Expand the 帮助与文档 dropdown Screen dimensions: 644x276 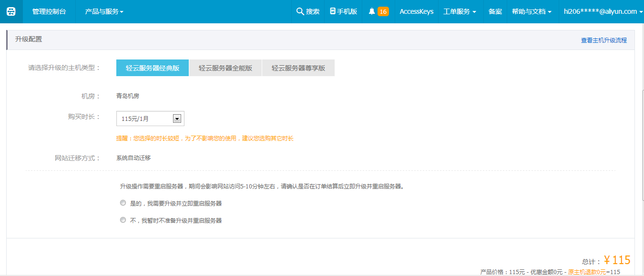click(532, 11)
